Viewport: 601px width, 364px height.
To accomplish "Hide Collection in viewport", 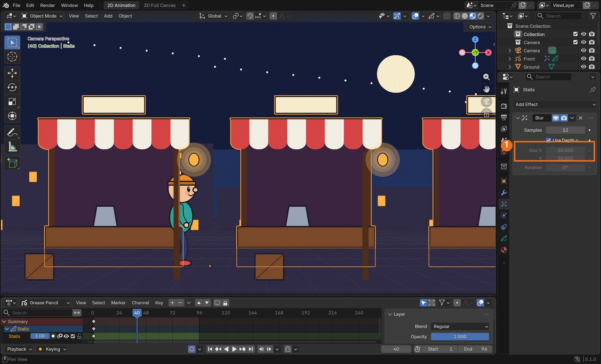I will coord(583,34).
